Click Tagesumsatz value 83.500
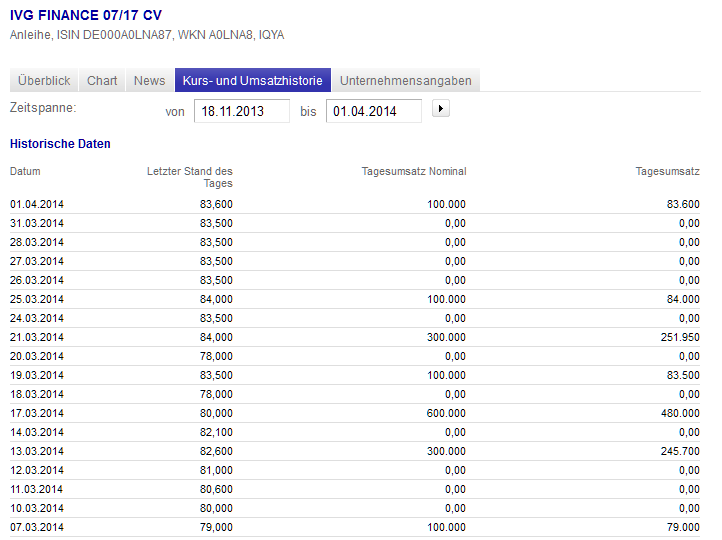The width and height of the screenshot is (722, 540). (x=683, y=375)
